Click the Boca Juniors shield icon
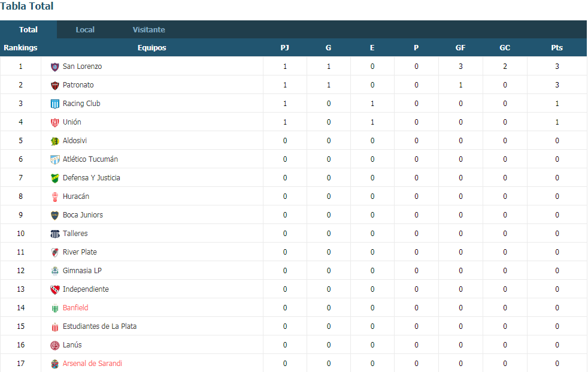 (54, 215)
